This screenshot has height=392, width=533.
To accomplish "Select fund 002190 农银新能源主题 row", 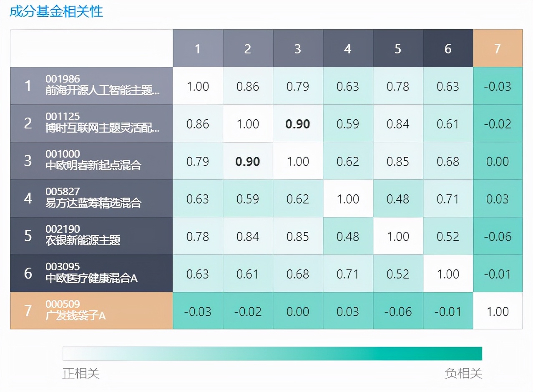I will click(92, 236).
